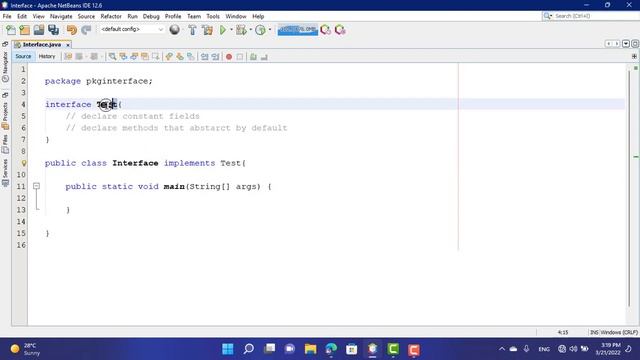Image resolution: width=640 pixels, height=360 pixels.
Task: Click the Undo arrow icon
Action: pos(72,30)
